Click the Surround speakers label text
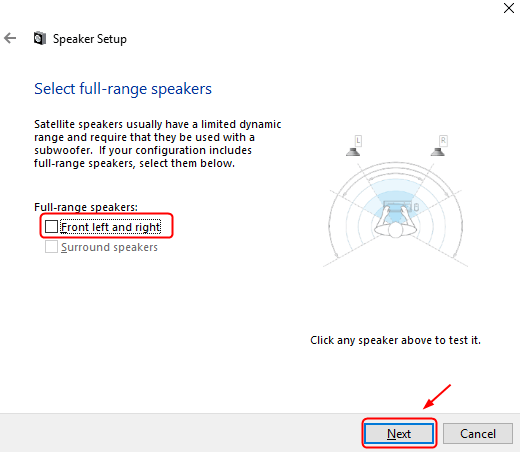 pyautogui.click(x=109, y=247)
